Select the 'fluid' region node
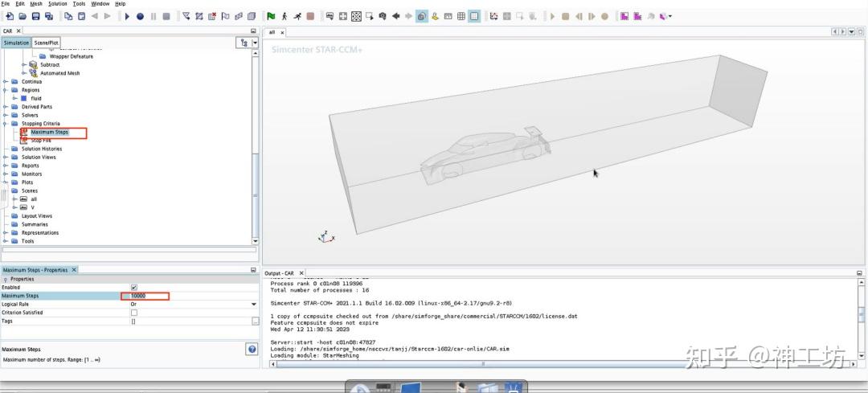This screenshot has height=393, width=868. point(36,99)
